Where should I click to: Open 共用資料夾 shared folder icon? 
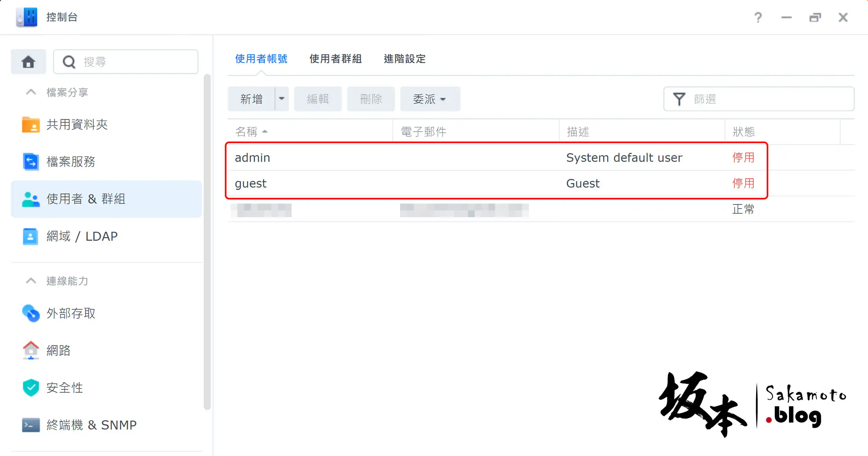coord(31,125)
